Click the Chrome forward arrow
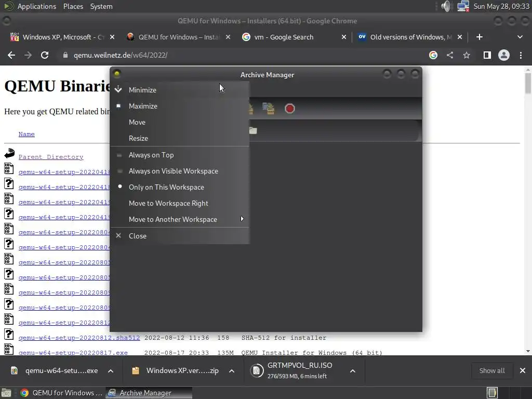This screenshot has width=532, height=399. tap(28, 55)
